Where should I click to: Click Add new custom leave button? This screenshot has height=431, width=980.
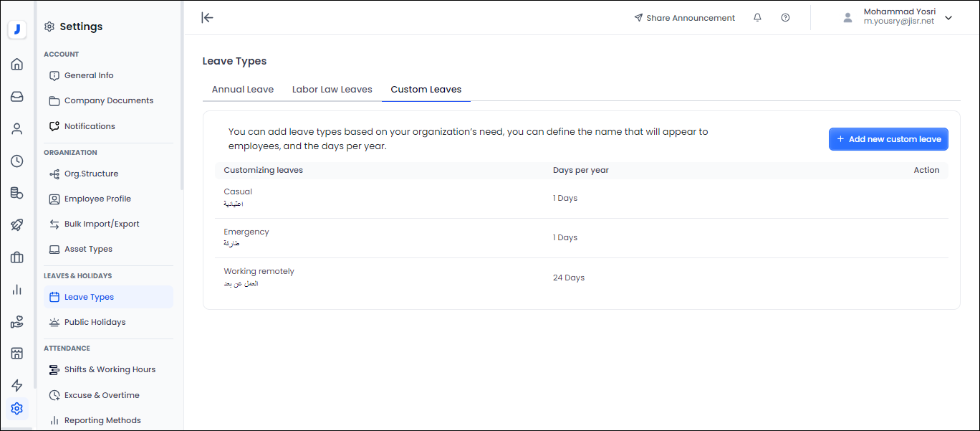coord(888,139)
